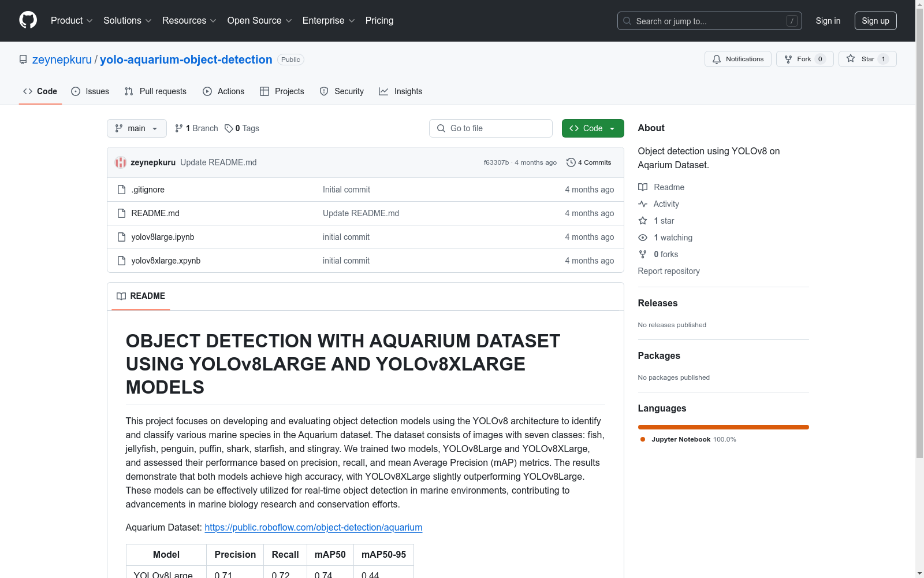Viewport: 924px width, 578px height.
Task: Open the Projects tab
Action: (282, 91)
